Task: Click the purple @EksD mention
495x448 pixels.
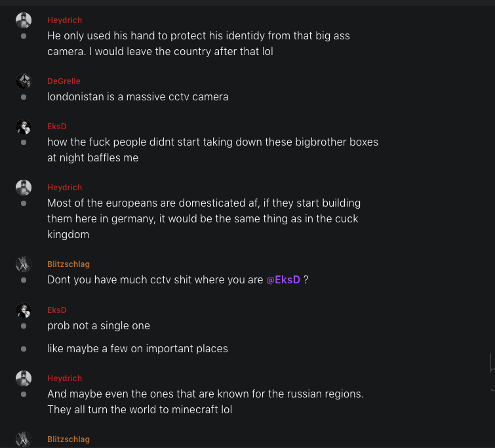Action: tap(283, 280)
